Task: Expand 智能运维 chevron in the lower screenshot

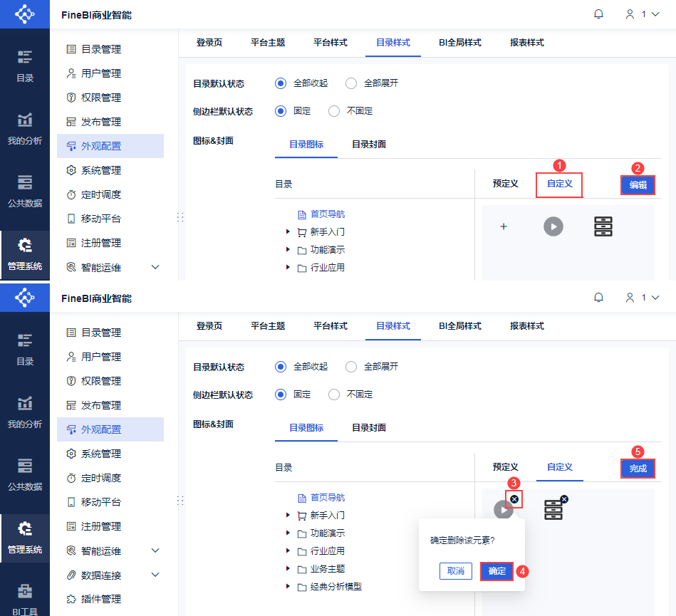Action: click(155, 550)
